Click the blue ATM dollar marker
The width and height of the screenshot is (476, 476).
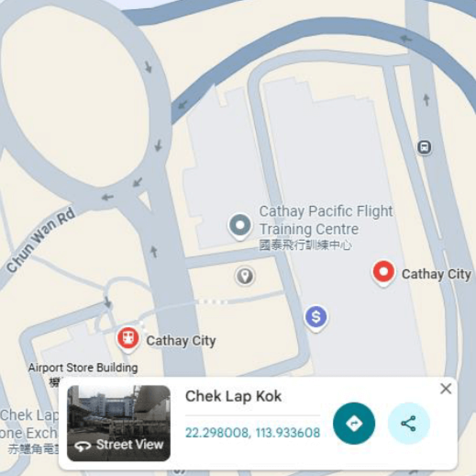pos(316,318)
